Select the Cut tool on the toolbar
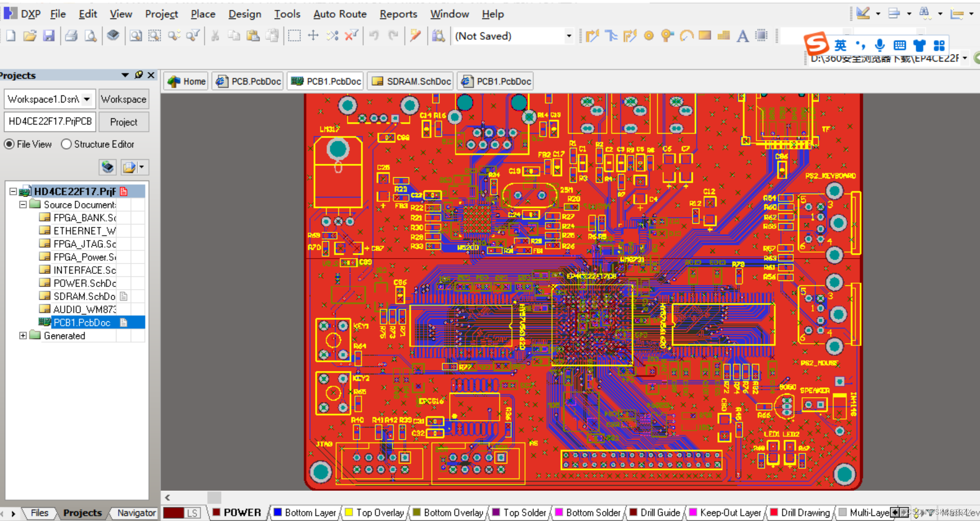This screenshot has height=521, width=980. 215,35
